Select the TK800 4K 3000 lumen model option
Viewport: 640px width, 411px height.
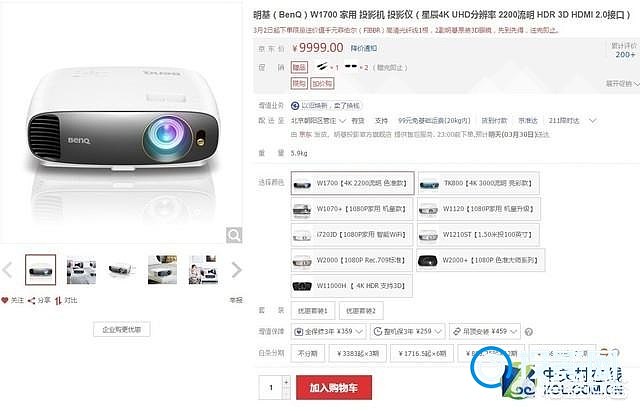478,184
